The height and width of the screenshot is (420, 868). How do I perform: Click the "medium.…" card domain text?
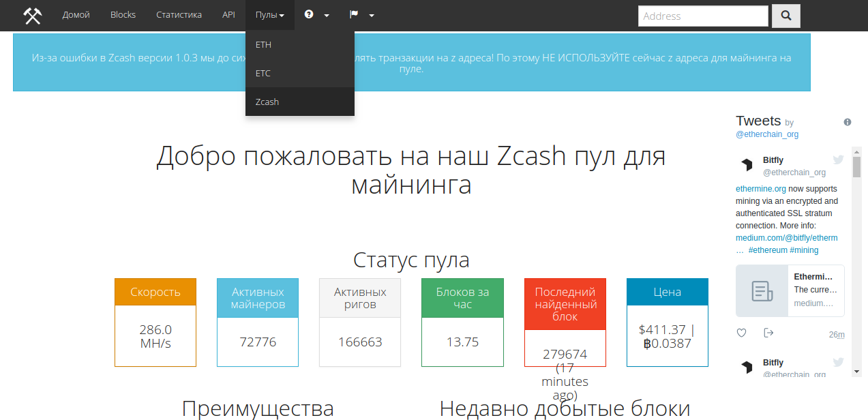pos(813,303)
